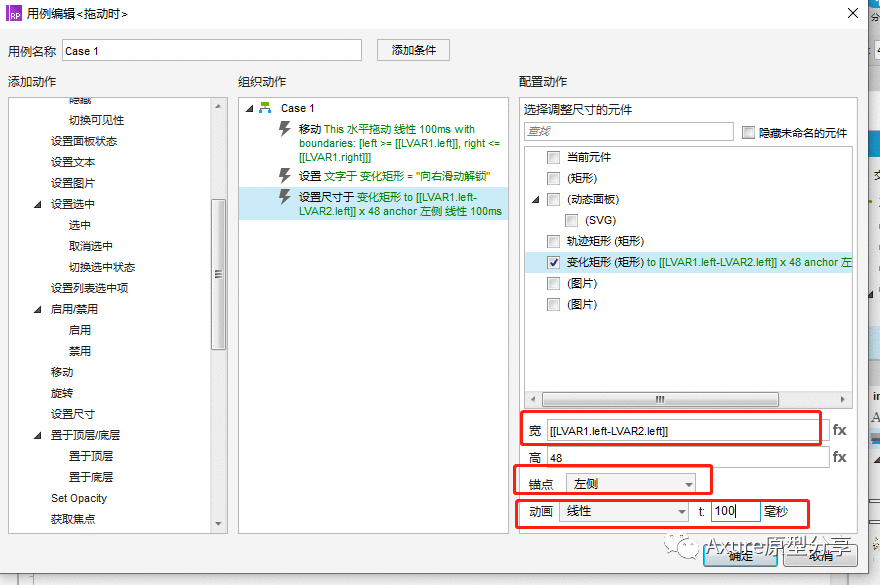Select the 切换可见性 action
880x585 pixels.
coord(96,120)
